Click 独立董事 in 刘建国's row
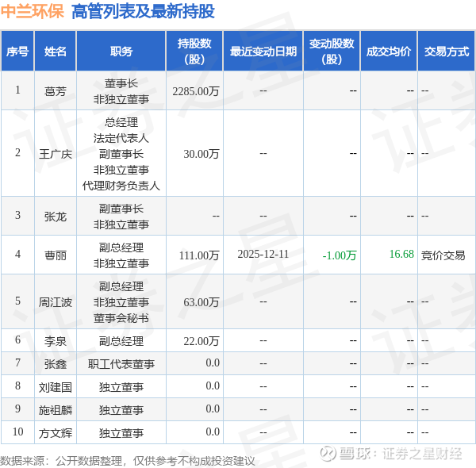This screenshot has height=468, width=476. click(x=121, y=387)
